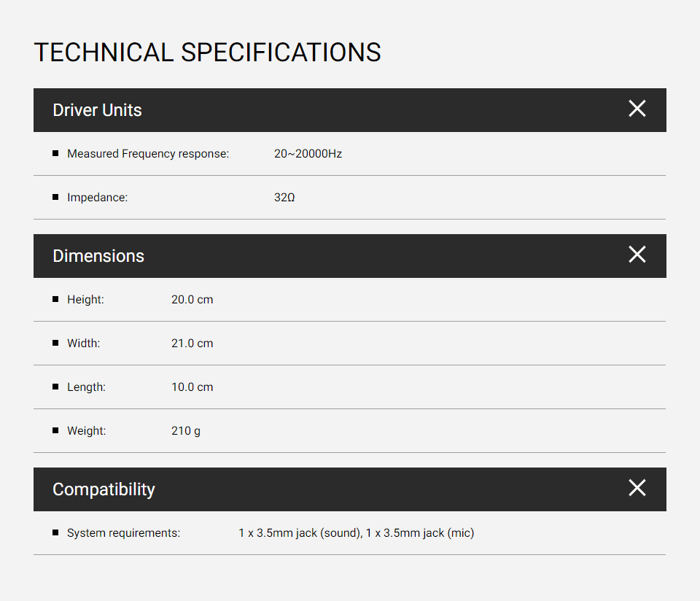Click the Compatibility section header text
The image size is (700, 601).
point(104,489)
